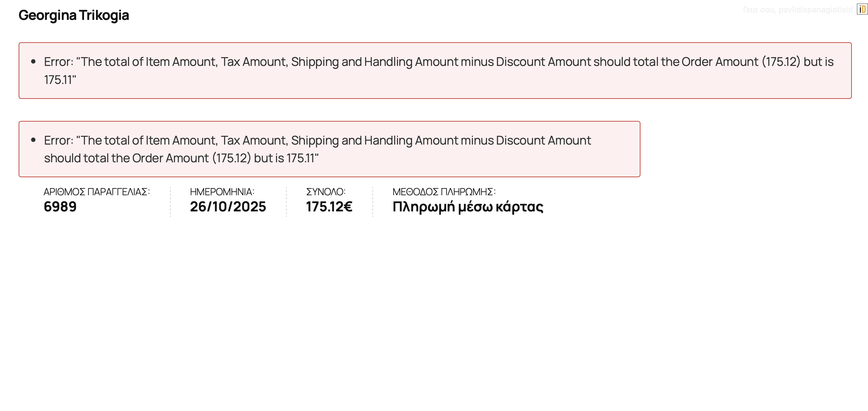Click dashed divider between total and payment method

[x=373, y=202]
